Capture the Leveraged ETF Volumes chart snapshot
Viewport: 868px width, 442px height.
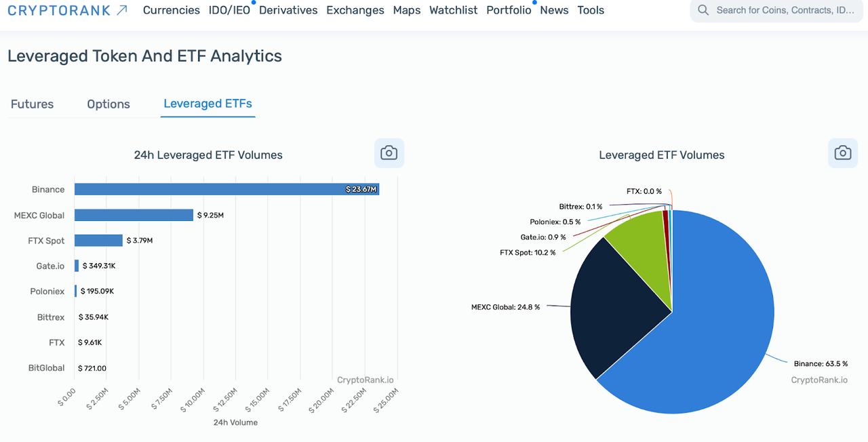coord(842,153)
